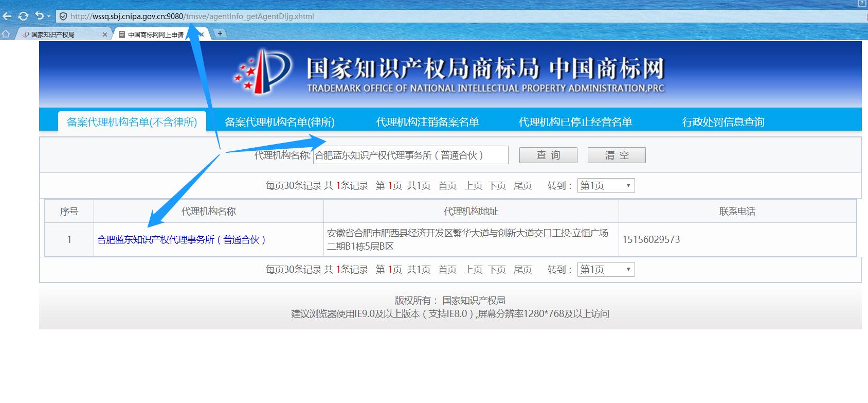
Task: Open the top 转到 page dropdown
Action: point(606,186)
